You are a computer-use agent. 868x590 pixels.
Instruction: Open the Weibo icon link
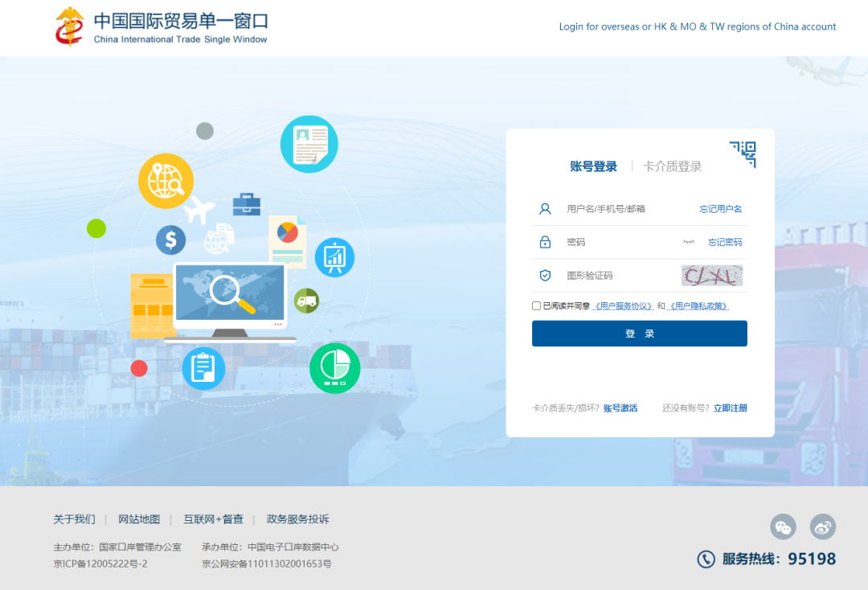pos(822,527)
